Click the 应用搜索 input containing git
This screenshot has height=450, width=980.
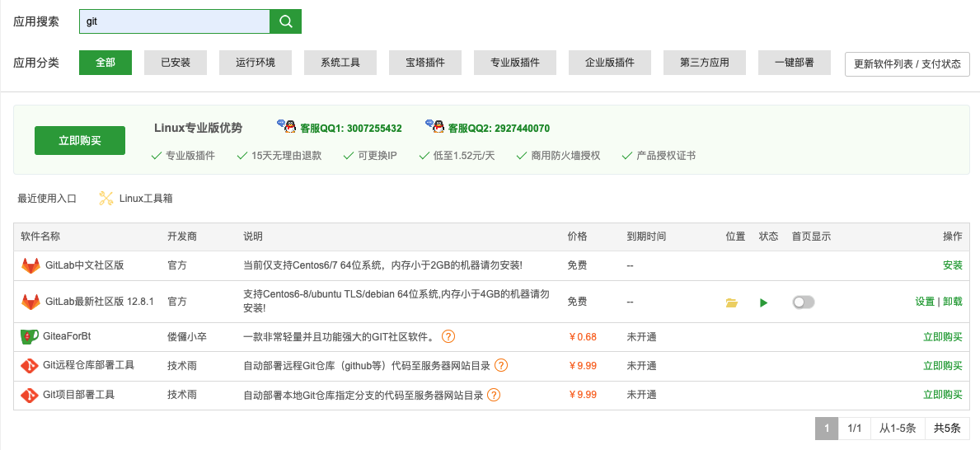pyautogui.click(x=175, y=21)
